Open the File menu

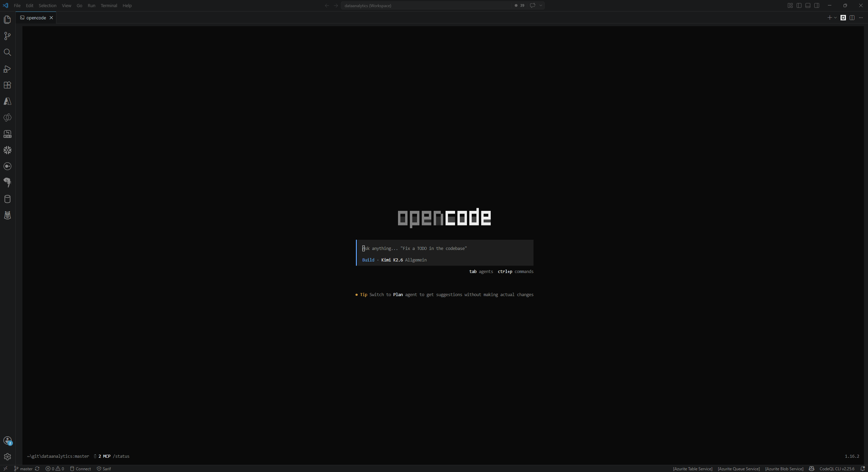coord(17,5)
